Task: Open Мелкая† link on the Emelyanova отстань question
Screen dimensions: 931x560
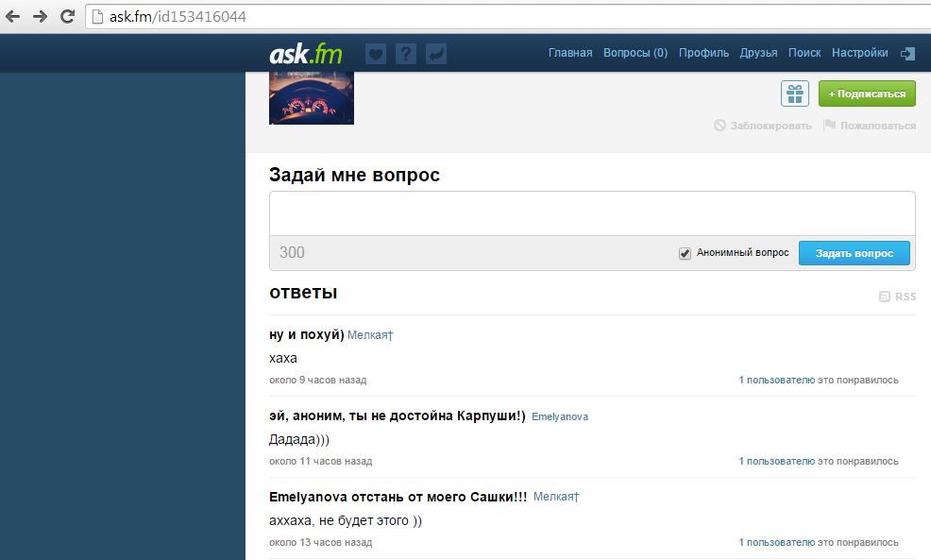Action: click(x=556, y=497)
